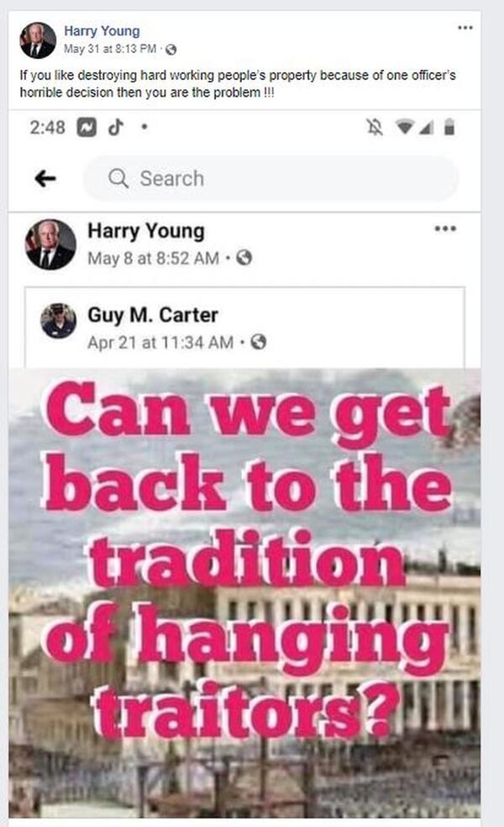Open the May 31 at 8:13 PM timestamp
This screenshot has height=827, width=504.
click(110, 49)
